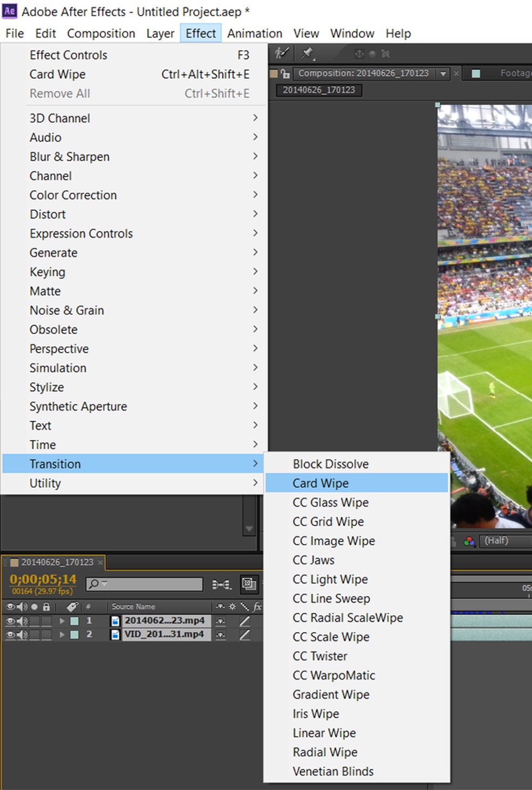Choose CC Twister transition
This screenshot has width=532, height=790.
click(x=357, y=656)
